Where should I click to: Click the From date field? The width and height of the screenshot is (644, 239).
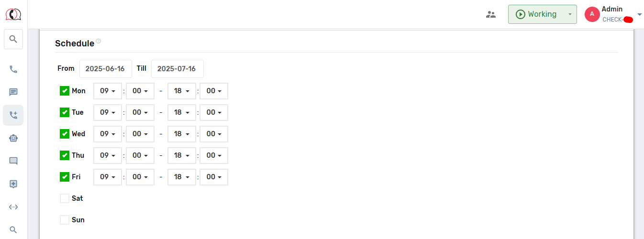(105, 69)
